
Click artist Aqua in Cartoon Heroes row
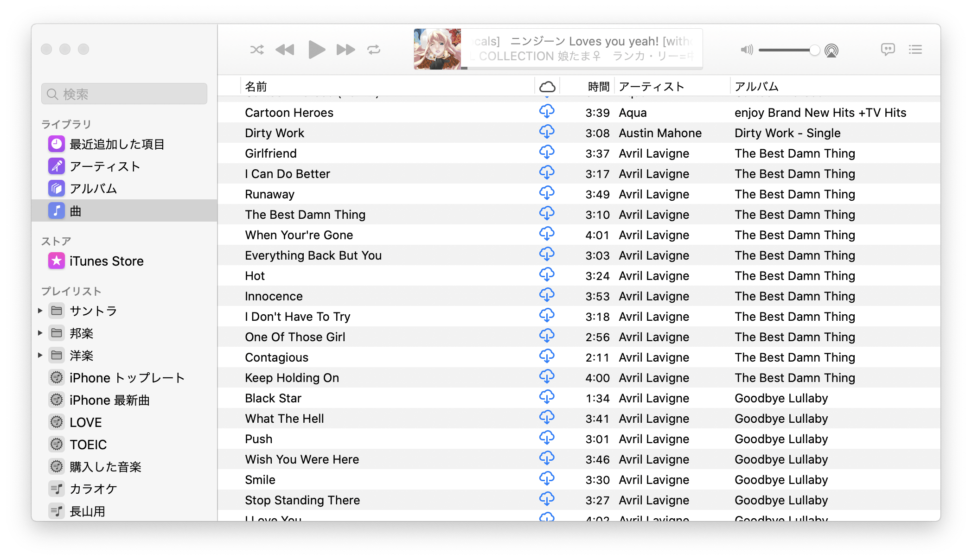point(633,113)
